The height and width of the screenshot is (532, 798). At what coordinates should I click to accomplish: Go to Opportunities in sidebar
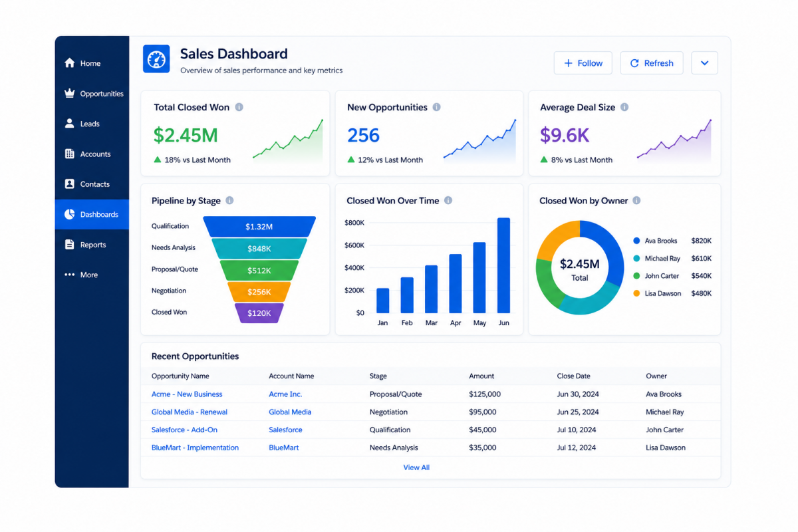click(92, 94)
